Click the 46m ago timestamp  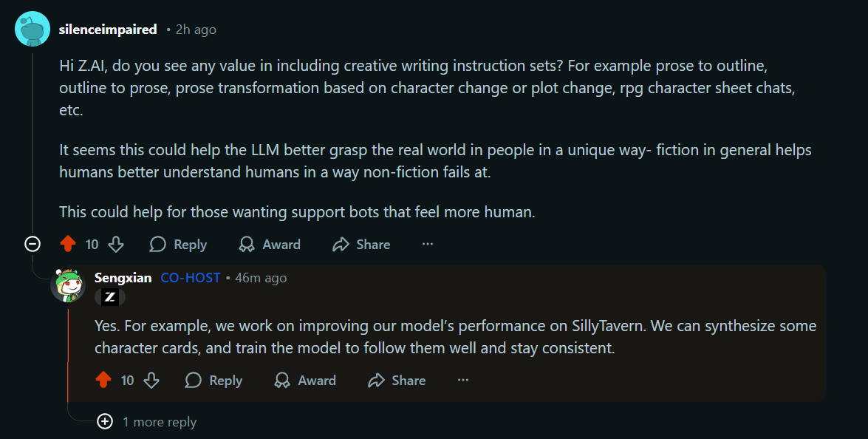[x=261, y=278]
